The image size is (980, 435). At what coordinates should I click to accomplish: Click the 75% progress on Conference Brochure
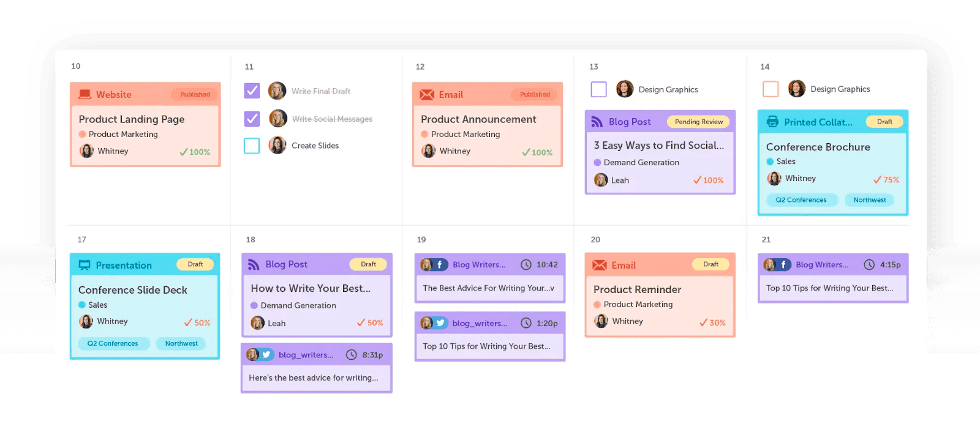point(886,180)
